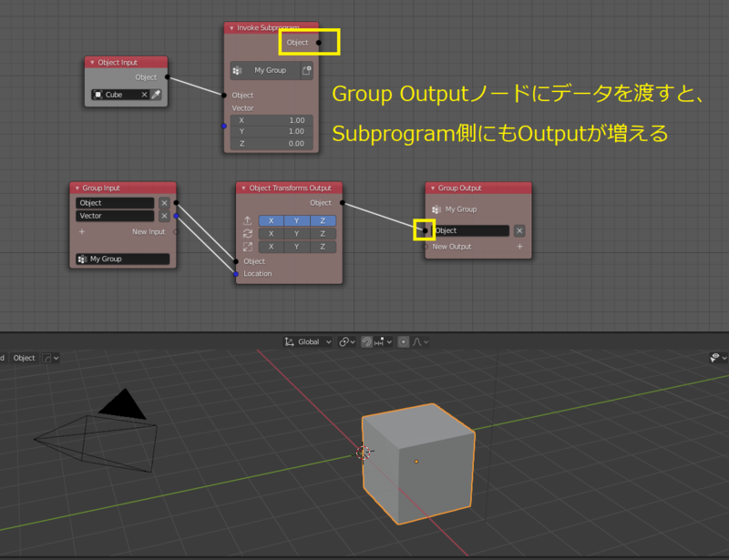Screen dimensions: 729x560
Task: Remove the Vector input using its X button
Action: (164, 216)
